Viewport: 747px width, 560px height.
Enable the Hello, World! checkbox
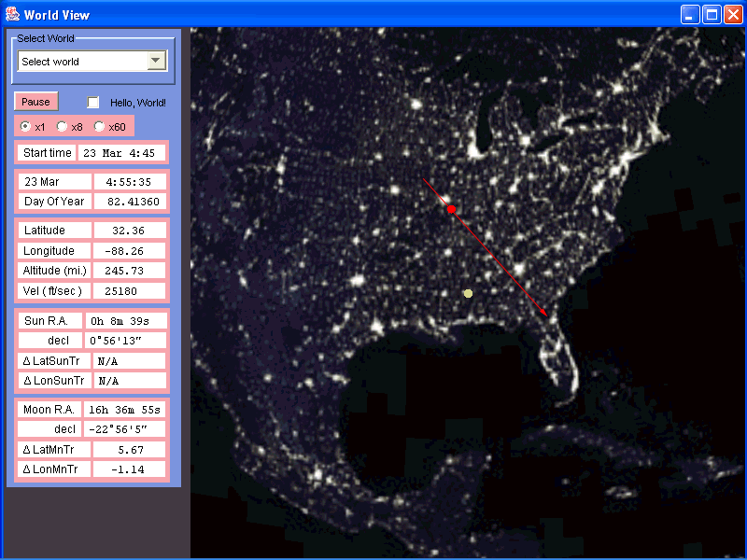[93, 103]
